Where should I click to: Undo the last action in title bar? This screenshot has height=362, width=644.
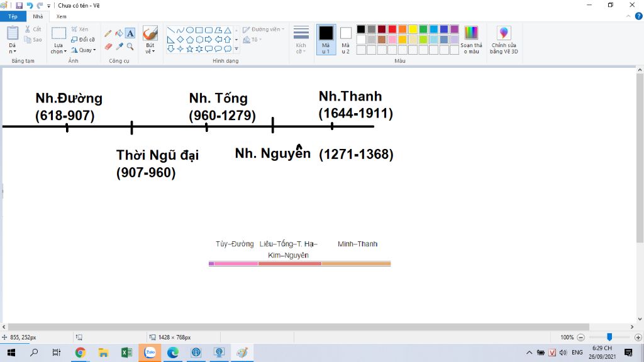(30, 6)
